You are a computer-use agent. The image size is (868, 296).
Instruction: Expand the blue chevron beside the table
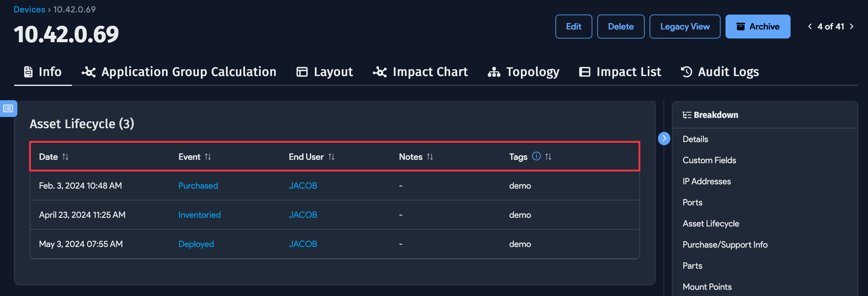coord(664,138)
